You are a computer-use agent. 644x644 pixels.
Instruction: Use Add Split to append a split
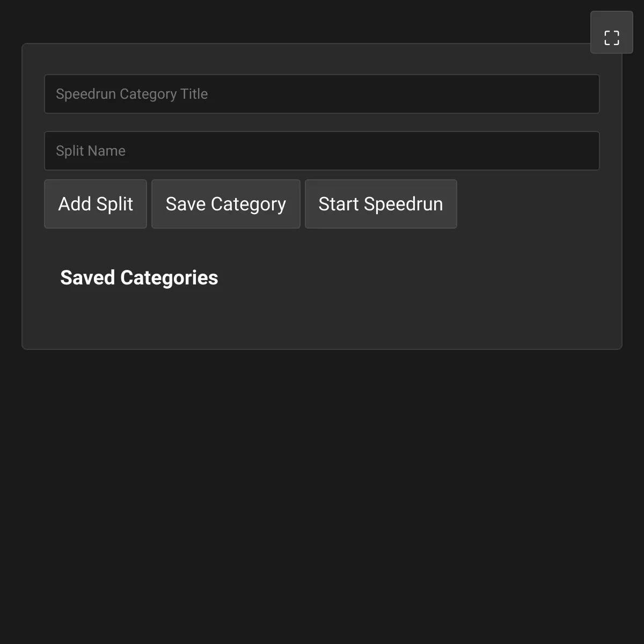pos(96,204)
